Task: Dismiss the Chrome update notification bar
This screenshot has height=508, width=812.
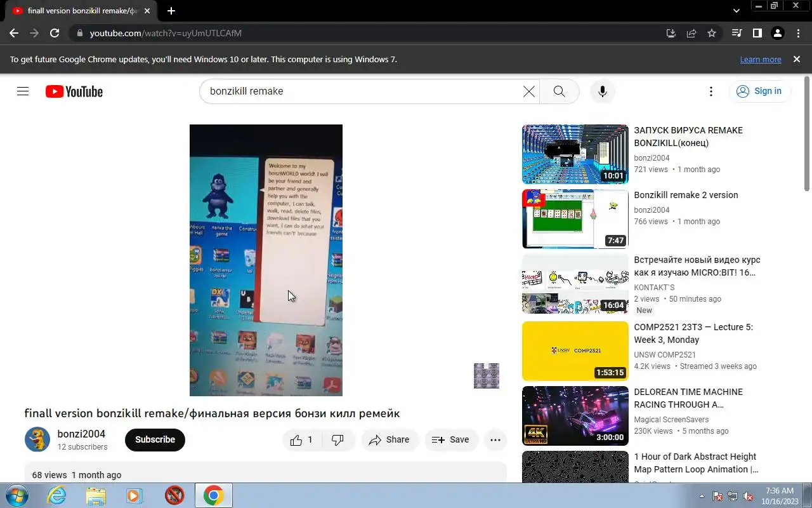Action: point(797,59)
